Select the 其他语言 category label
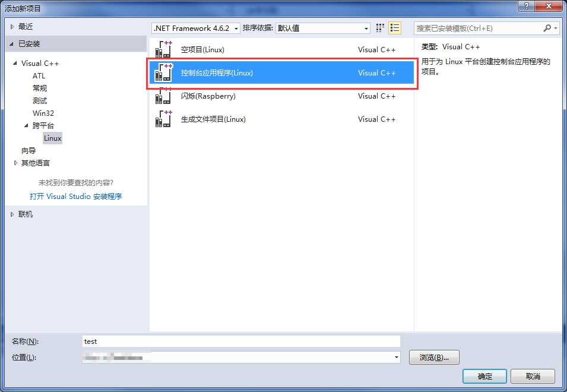This screenshot has height=392, width=567. pyautogui.click(x=36, y=163)
